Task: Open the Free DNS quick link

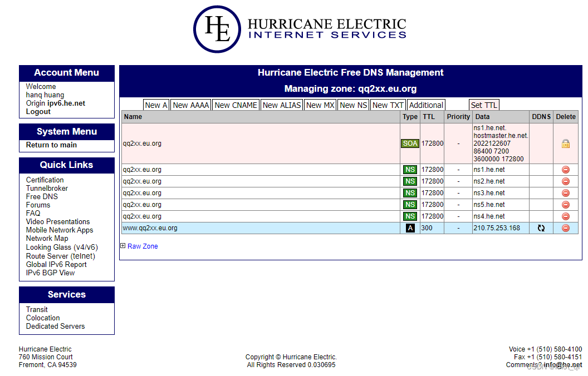Action: tap(42, 196)
